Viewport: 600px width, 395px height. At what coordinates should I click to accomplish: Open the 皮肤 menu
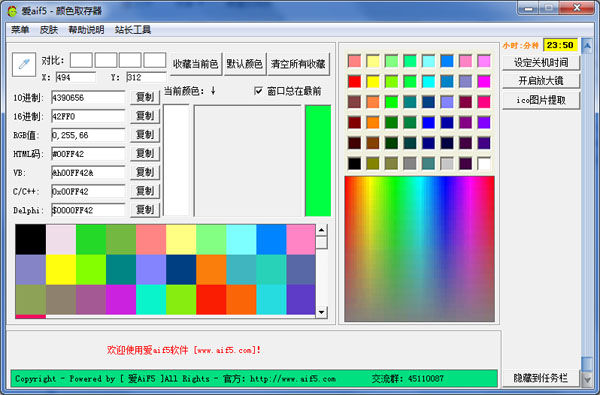[x=49, y=30]
